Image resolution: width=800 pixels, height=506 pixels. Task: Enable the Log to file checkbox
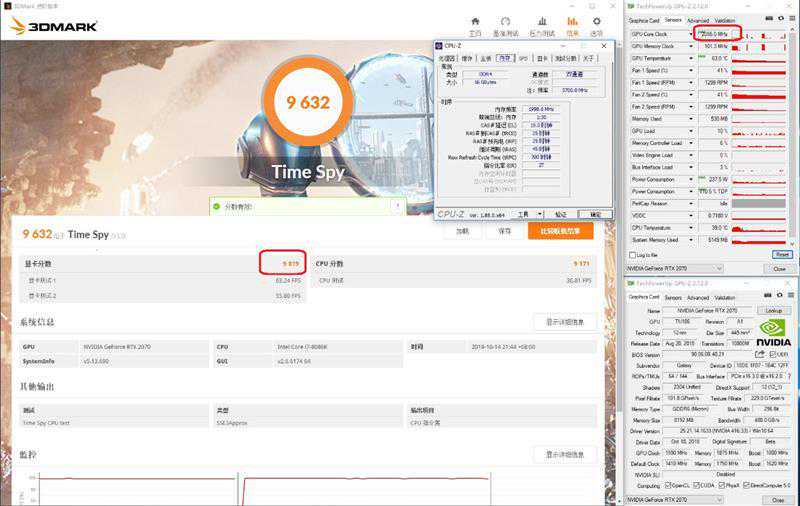634,255
